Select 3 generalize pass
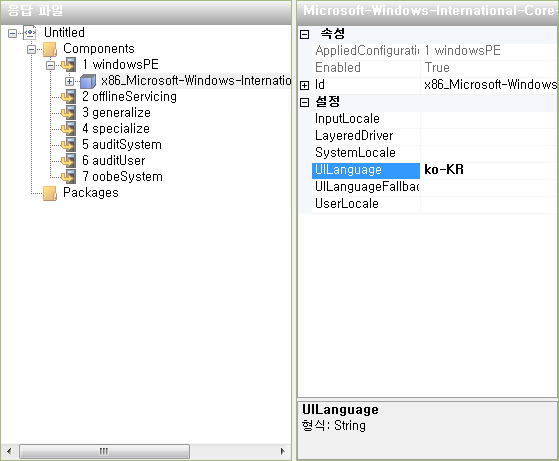 [116, 113]
